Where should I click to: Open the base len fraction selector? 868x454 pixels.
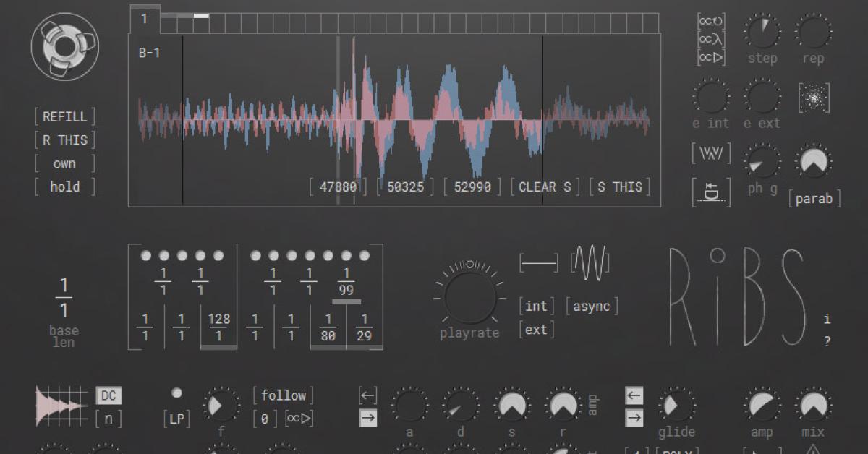64,299
